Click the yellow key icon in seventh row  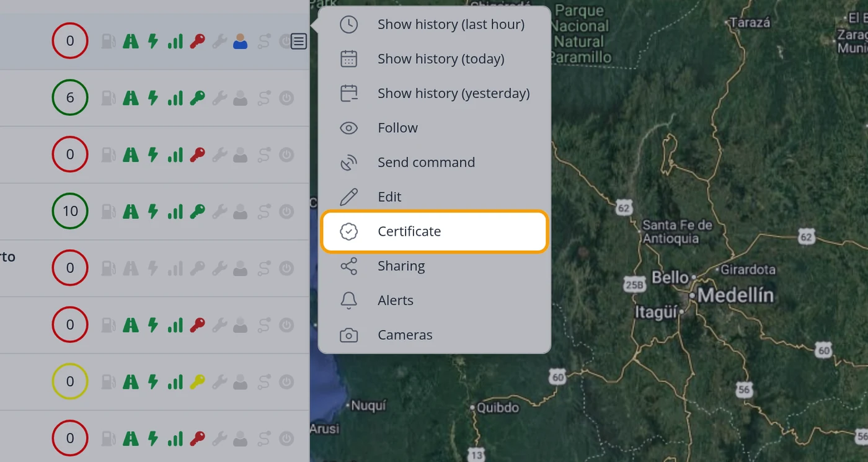pos(198,381)
